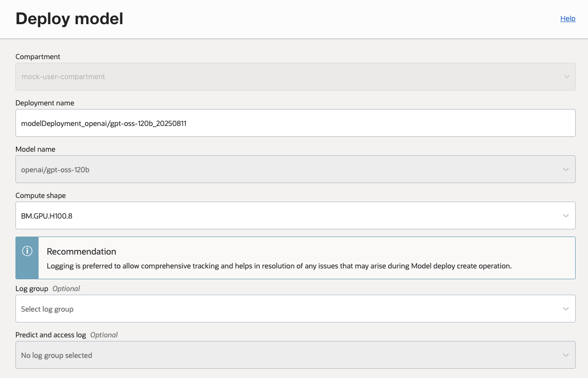Open the Help link
Image resolution: width=588 pixels, height=378 pixels.
coord(567,19)
